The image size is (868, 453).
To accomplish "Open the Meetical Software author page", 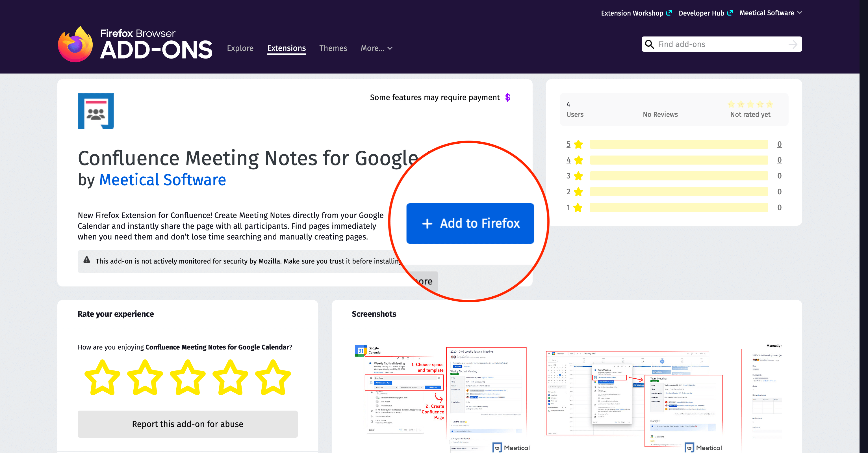I will pyautogui.click(x=162, y=180).
